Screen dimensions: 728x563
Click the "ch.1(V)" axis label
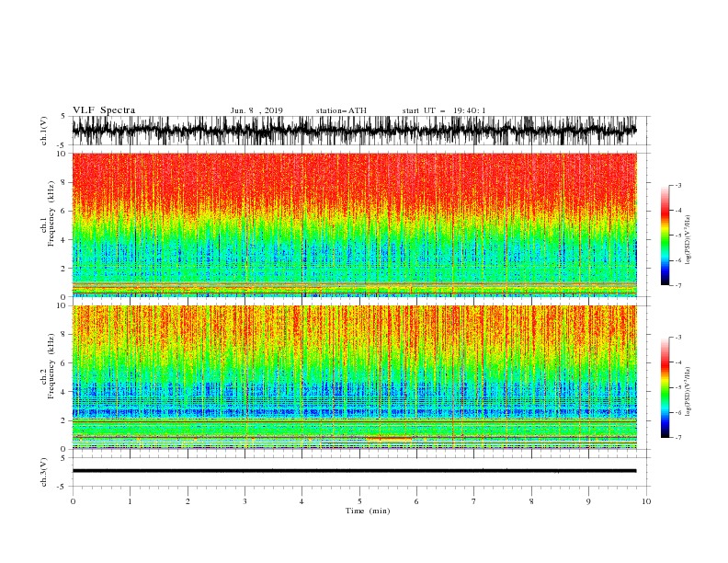[x=44, y=131]
